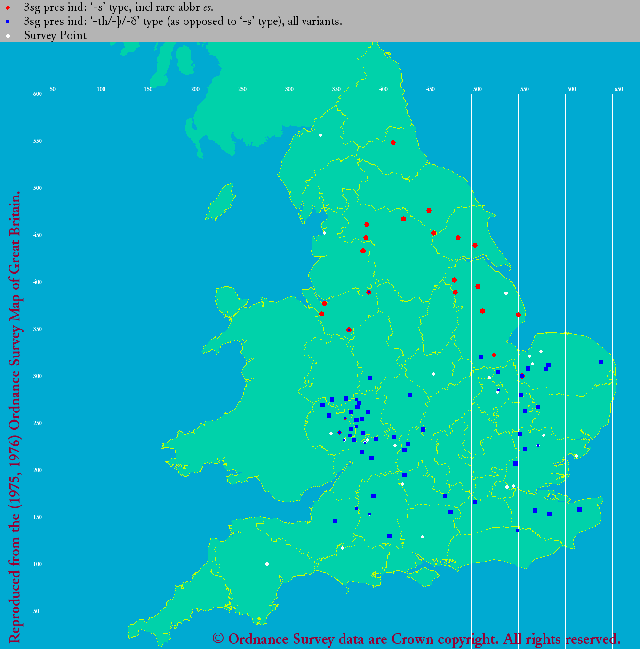Select the northernmost red dot on map
This screenshot has height=649, width=640.
[393, 143]
